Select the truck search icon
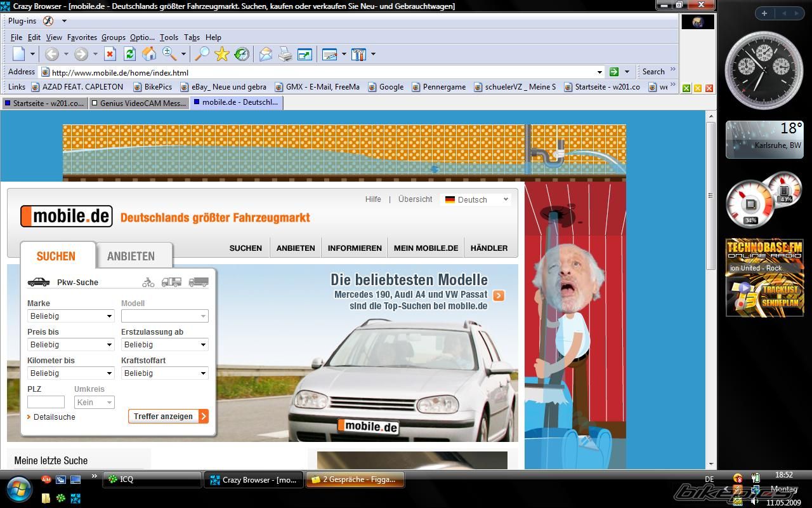The image size is (812, 508). pos(198,282)
